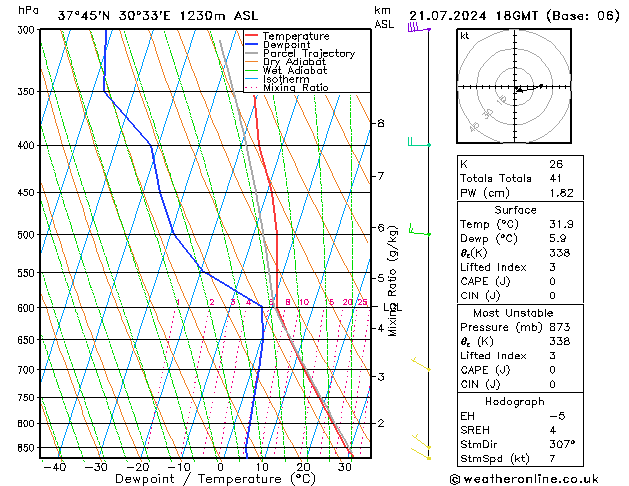Click the red Temperature legend line
The height and width of the screenshot is (486, 629).
coord(257,36)
